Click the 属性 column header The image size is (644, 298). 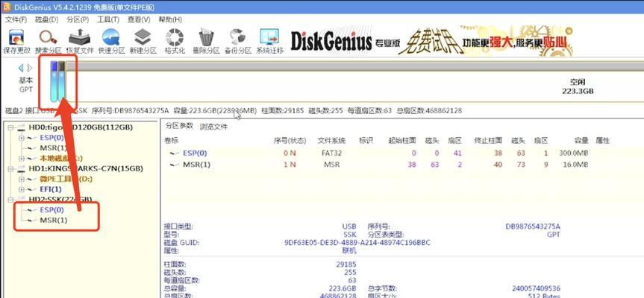click(x=602, y=141)
